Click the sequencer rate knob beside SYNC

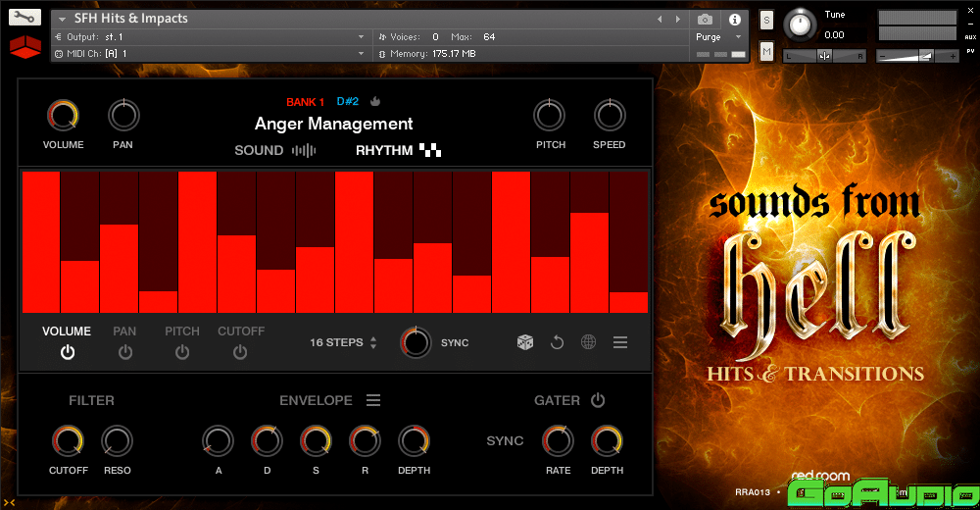click(415, 342)
